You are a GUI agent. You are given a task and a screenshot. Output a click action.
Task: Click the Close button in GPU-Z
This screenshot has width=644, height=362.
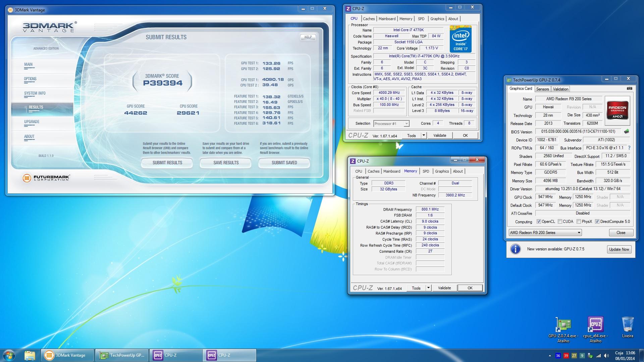[621, 233]
